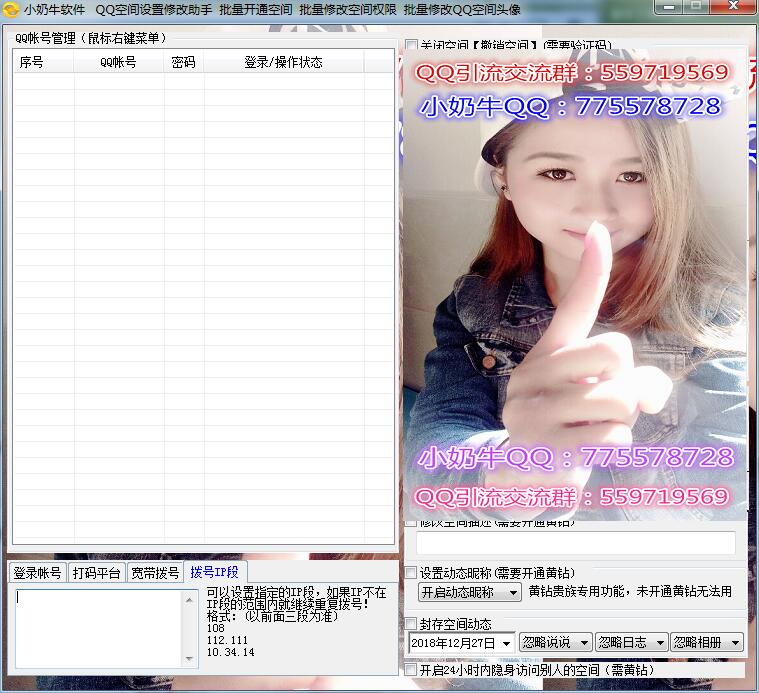
Task: Expand the 2018年12月27日 date picker
Action: [507, 643]
